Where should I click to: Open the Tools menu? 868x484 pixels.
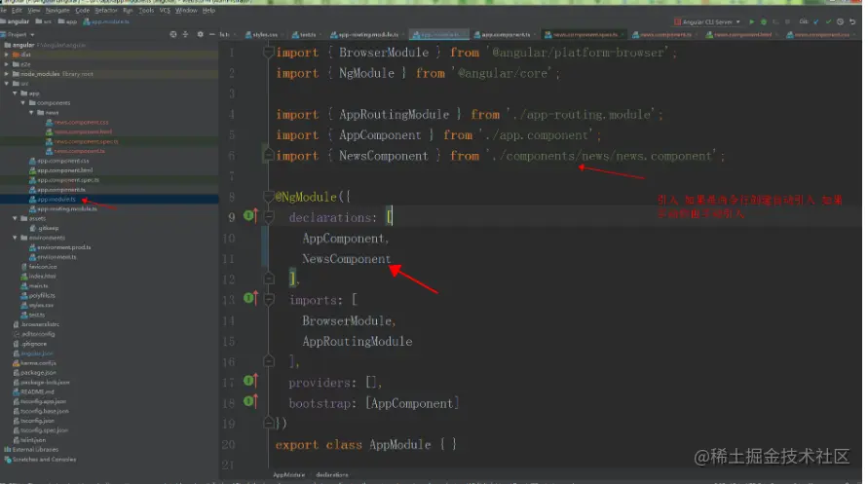tap(146, 10)
